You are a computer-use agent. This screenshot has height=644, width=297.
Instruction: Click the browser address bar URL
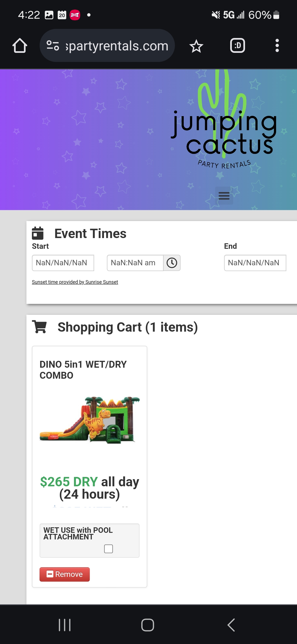(x=117, y=46)
